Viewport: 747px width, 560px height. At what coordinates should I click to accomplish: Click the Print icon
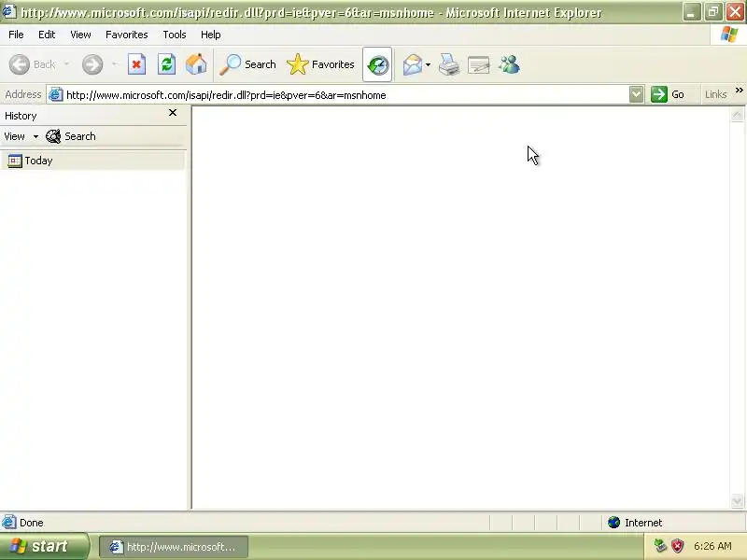click(x=449, y=64)
